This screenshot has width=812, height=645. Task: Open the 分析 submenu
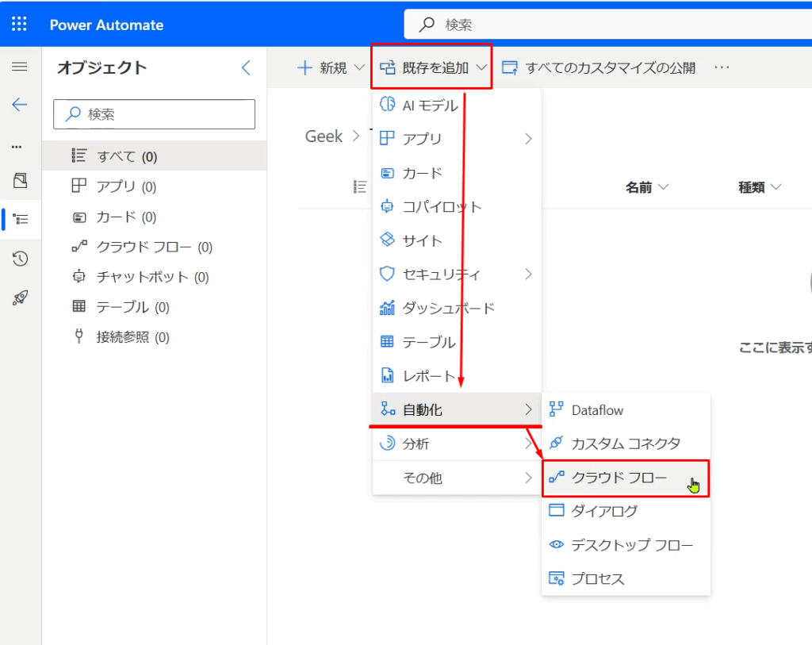point(457,443)
